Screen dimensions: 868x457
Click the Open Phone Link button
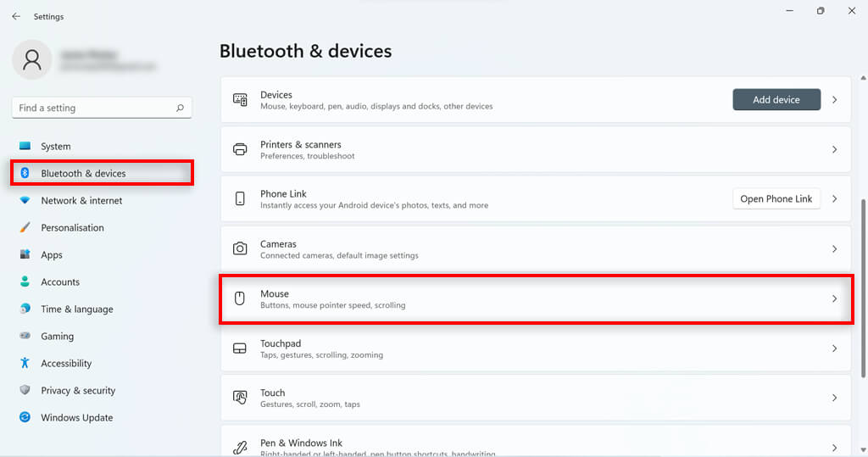776,199
